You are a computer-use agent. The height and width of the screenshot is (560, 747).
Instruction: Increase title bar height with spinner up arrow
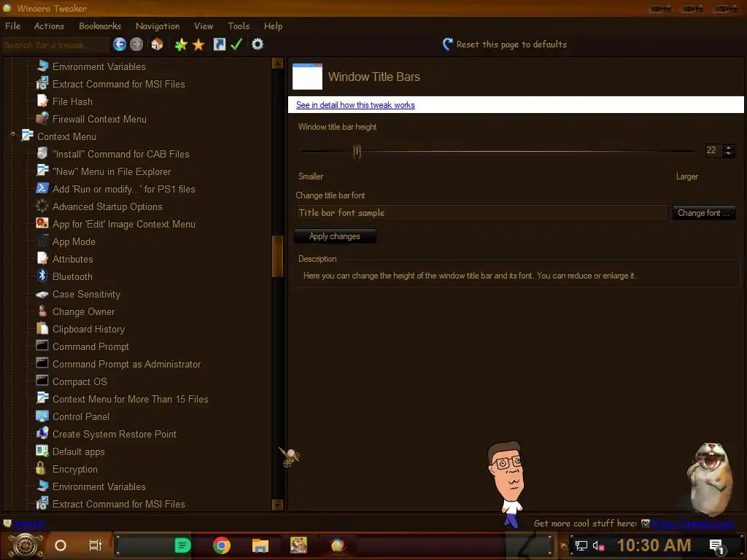click(728, 147)
